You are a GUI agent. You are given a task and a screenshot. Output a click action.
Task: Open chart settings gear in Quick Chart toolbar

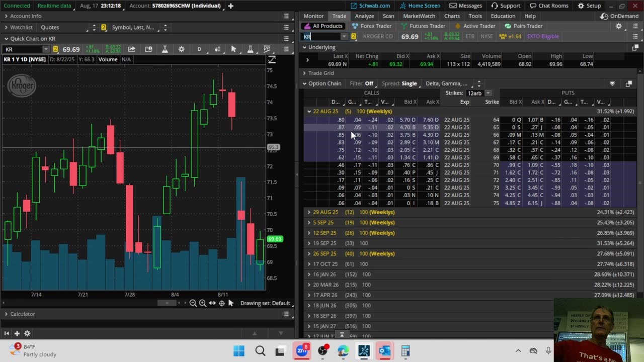181,49
